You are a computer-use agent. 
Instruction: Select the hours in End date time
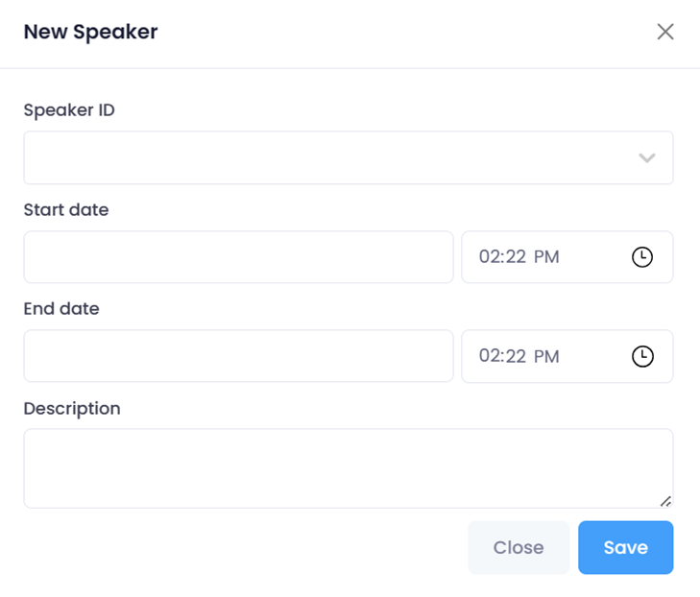coord(490,356)
